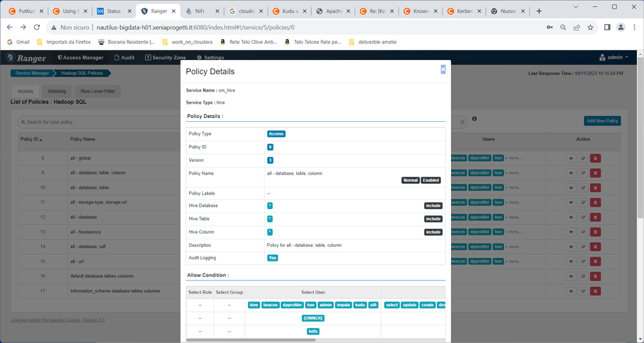Delete policy 16 with trash icon
The height and width of the screenshot is (343, 644).
pyautogui.click(x=596, y=277)
